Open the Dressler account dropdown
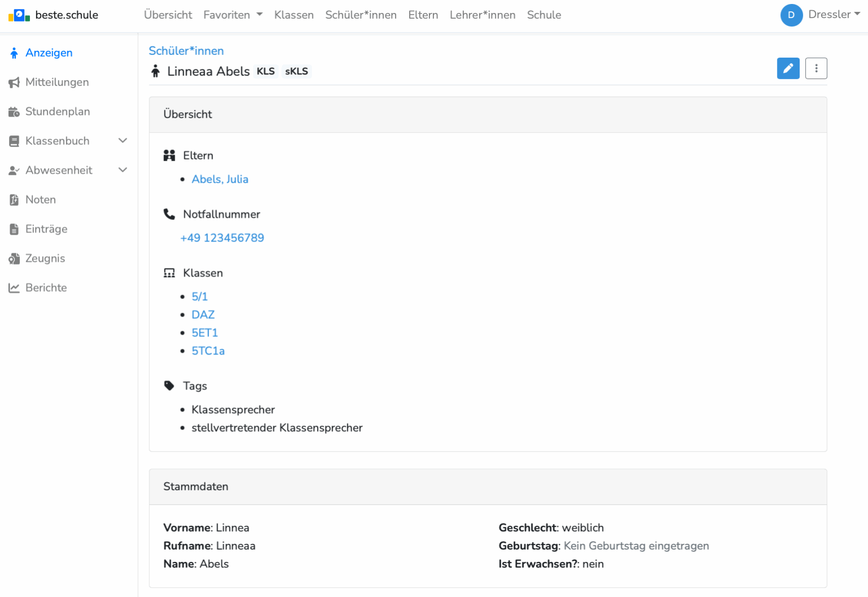Viewport: 868px width, 597px height. (x=834, y=15)
